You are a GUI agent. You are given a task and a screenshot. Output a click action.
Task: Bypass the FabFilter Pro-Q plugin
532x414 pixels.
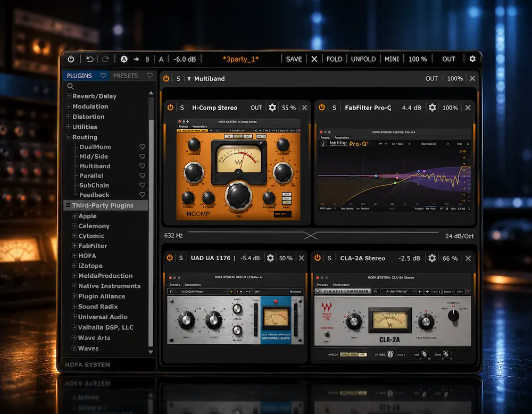[x=322, y=107]
